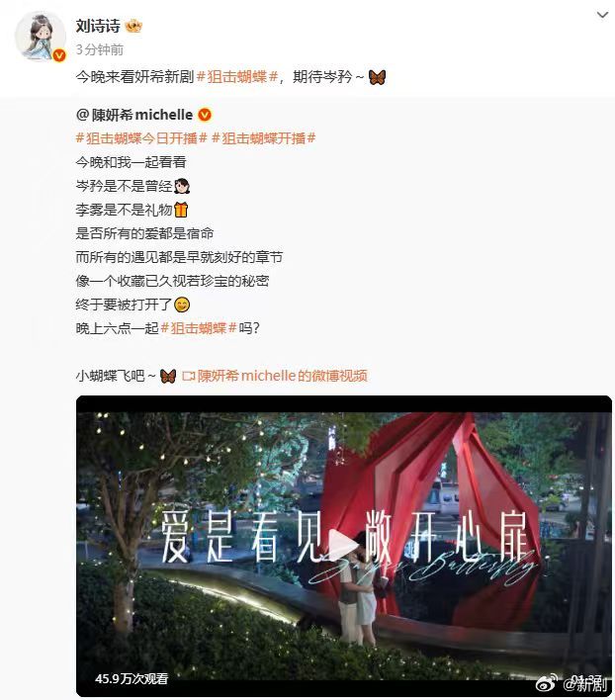Image resolution: width=615 pixels, height=700 pixels.
Task: Open the 刘诗诗 username link
Action: point(98,26)
